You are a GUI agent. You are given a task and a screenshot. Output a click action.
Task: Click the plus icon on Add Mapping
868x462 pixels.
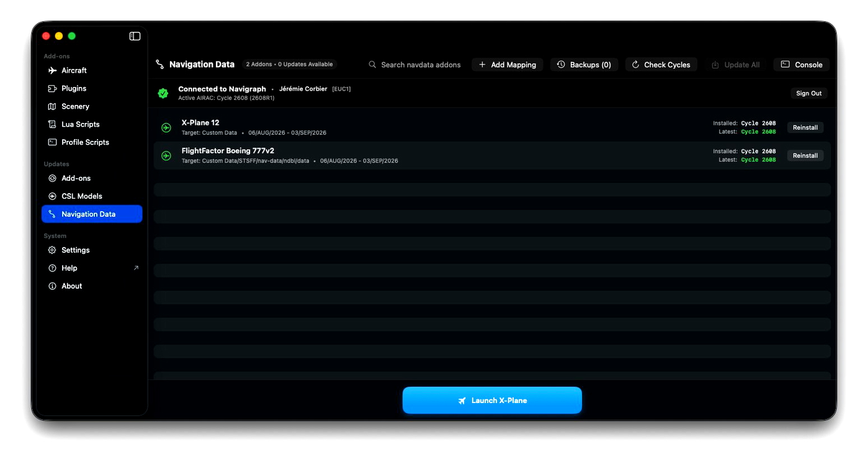click(482, 65)
